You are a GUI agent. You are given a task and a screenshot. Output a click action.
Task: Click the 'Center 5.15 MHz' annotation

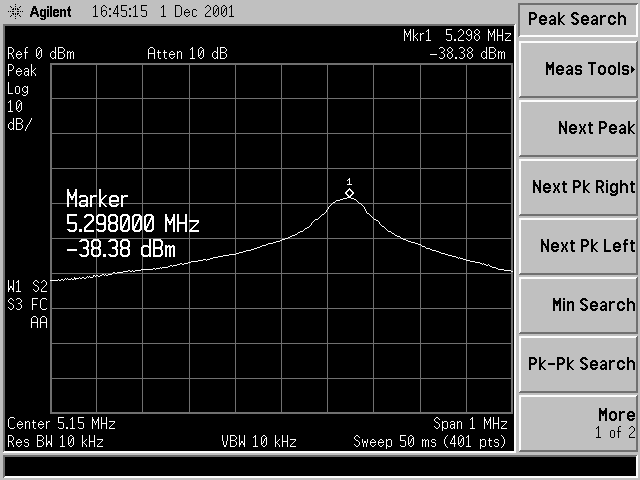(61, 424)
